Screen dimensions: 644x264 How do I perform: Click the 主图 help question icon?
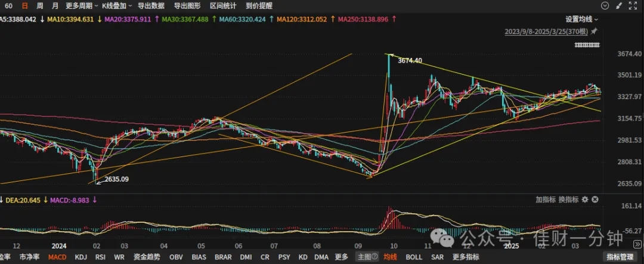(375, 257)
